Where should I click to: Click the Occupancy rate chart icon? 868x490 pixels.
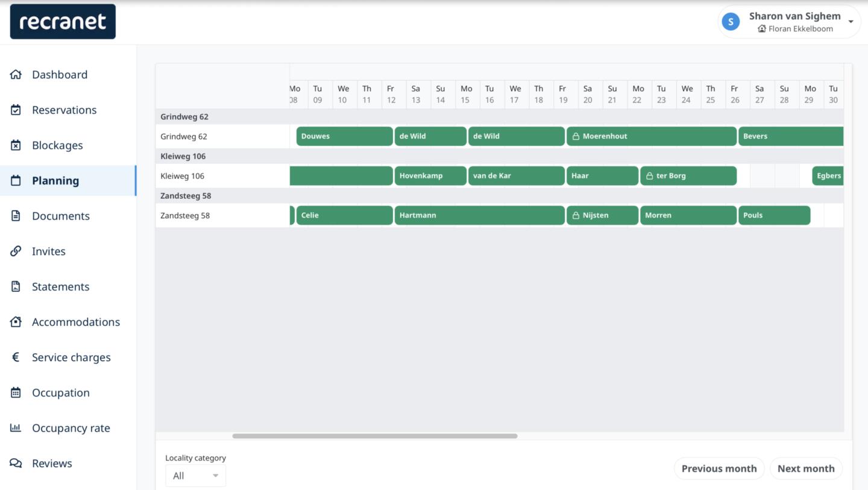[16, 428]
